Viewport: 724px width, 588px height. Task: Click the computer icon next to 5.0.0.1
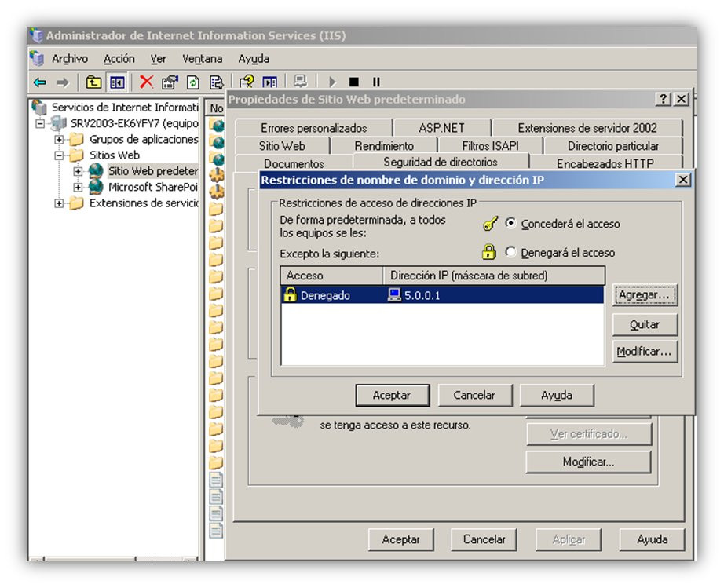click(x=394, y=294)
